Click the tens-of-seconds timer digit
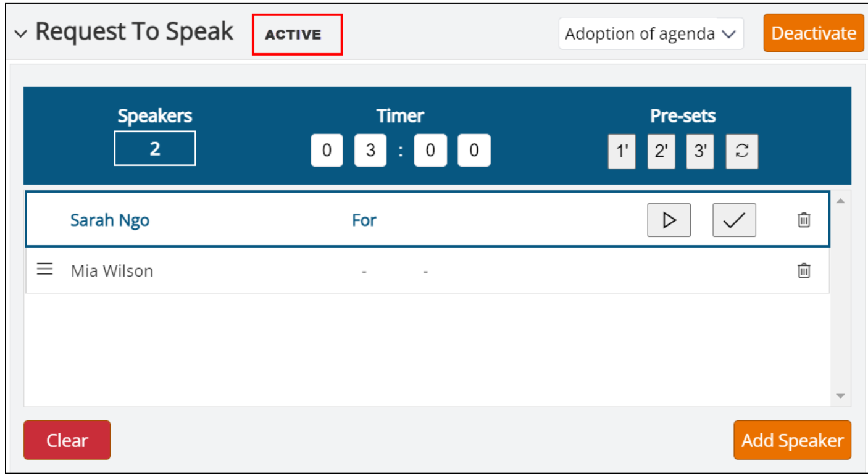The height and width of the screenshot is (476, 868). pyautogui.click(x=430, y=151)
